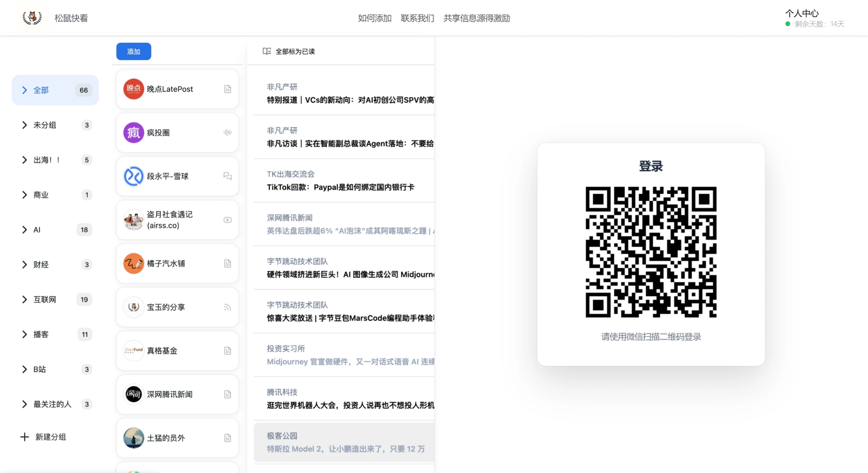Screen dimensions: 868x473
Task: Open the Midjourney 官宣做硬件 article
Action: pyautogui.click(x=350, y=361)
